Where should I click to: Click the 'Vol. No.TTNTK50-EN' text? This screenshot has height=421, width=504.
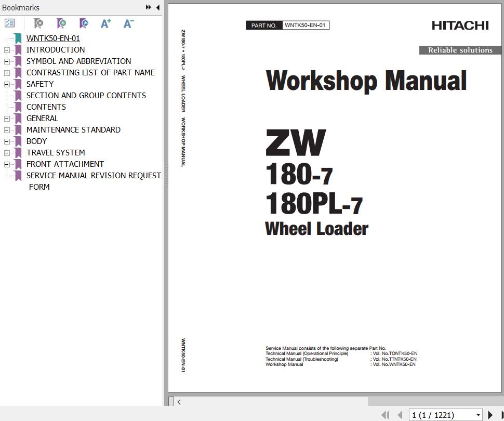coord(395,359)
